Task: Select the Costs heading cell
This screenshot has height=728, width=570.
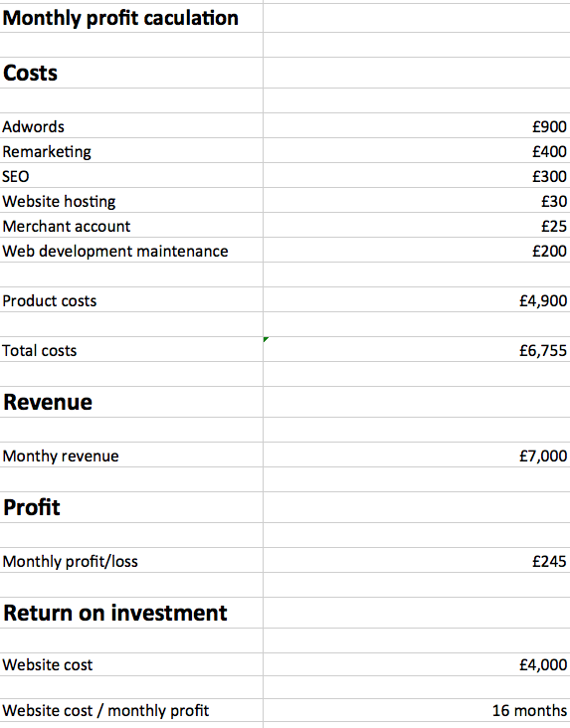Action: (131, 73)
